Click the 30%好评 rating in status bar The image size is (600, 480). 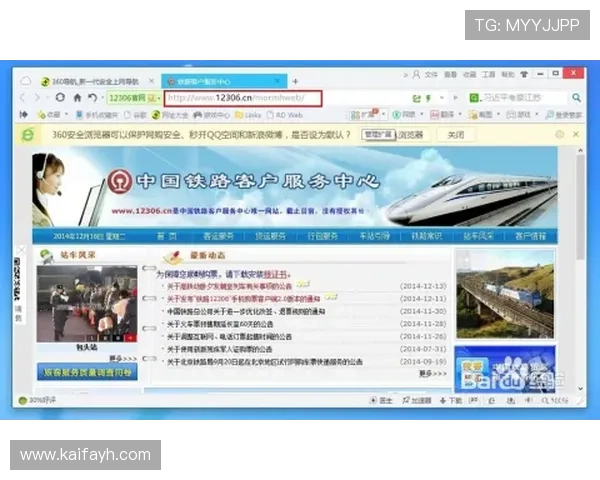(x=37, y=400)
